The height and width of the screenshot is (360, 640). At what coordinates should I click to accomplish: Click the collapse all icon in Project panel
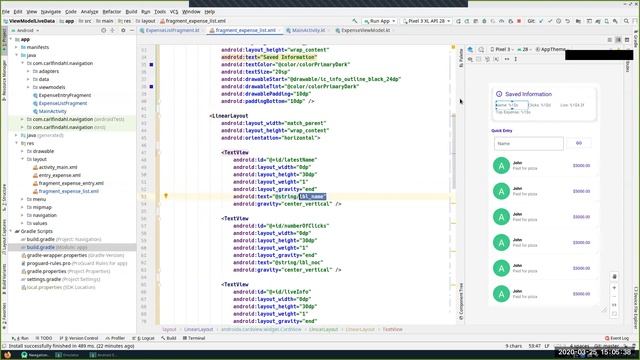(112, 30)
